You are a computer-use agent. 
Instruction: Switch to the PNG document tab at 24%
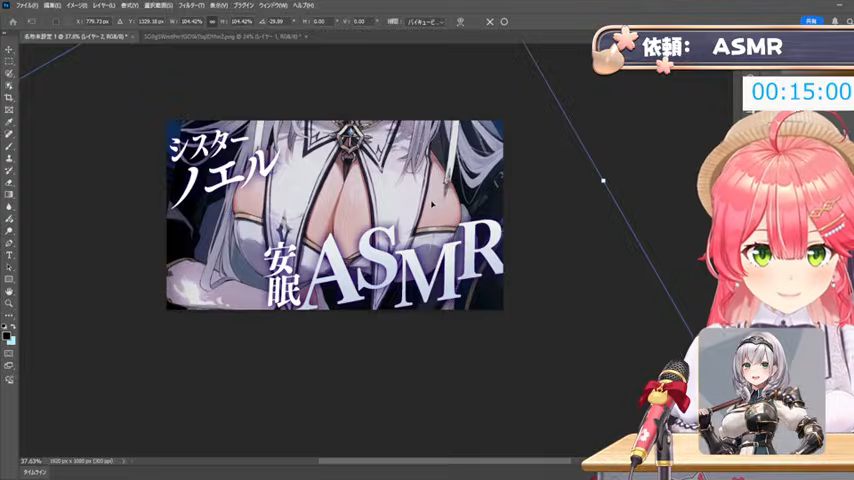click(222, 37)
